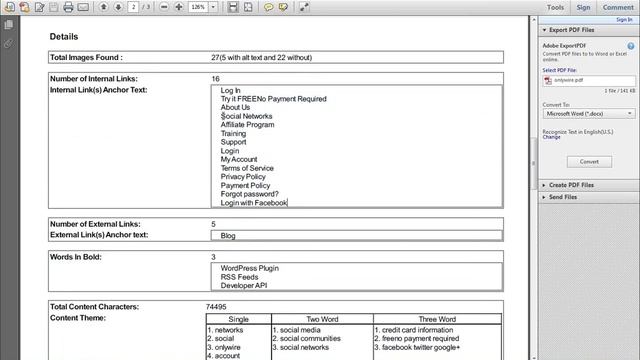Click the 'Terms of Service' anchor text
Viewport: 640px width, 360px height.
click(247, 168)
